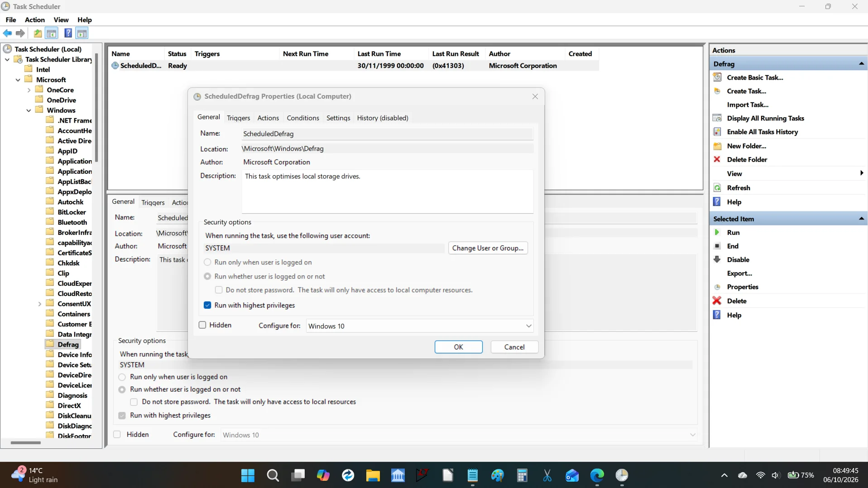Check Do not store password in dialog
The image size is (868, 488).
219,290
